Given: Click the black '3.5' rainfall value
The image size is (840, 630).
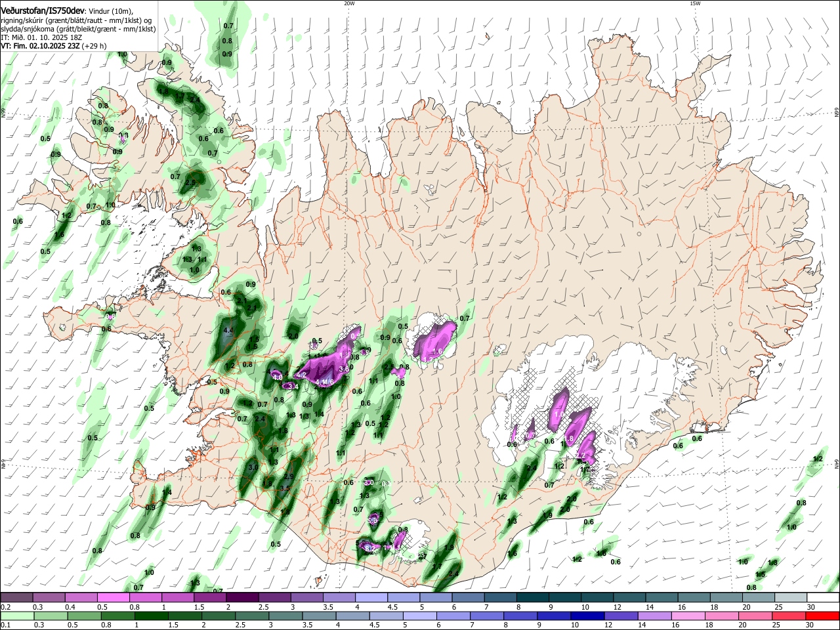Looking at the screenshot, I should (x=285, y=489).
